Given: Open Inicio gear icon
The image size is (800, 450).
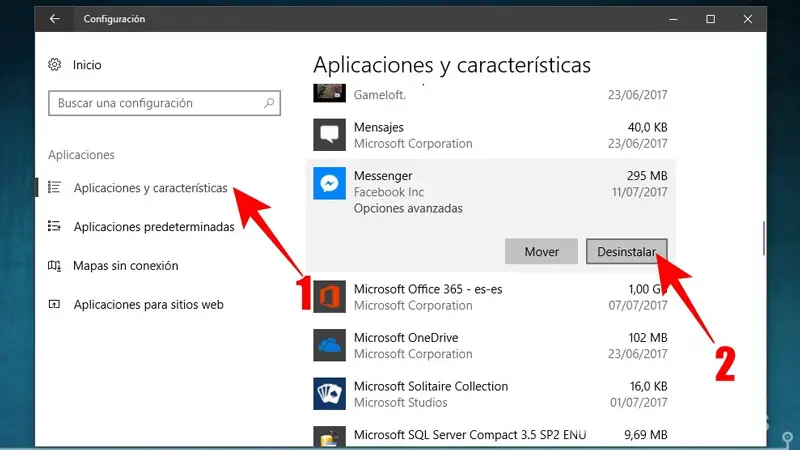Looking at the screenshot, I should click(x=55, y=65).
